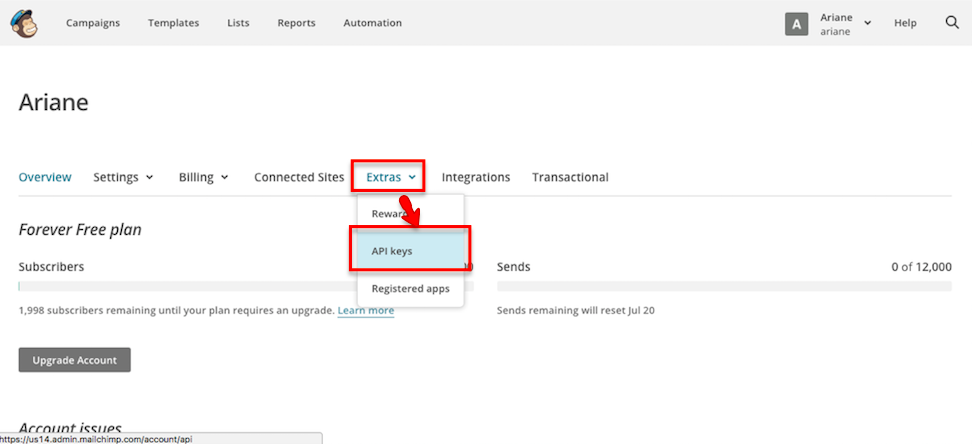Expand the Billing dropdown
This screenshot has height=444, width=972.
click(204, 177)
